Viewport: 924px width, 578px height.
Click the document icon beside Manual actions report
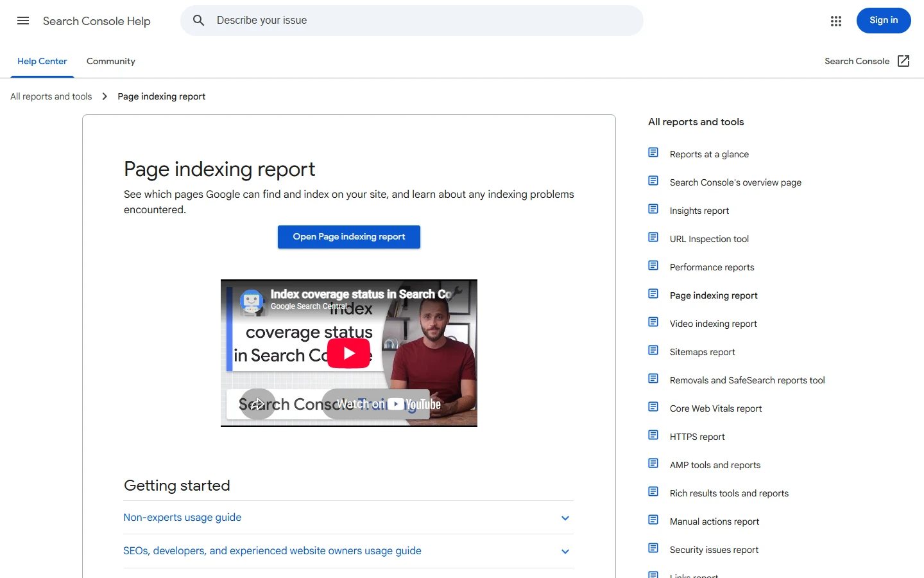[653, 520]
